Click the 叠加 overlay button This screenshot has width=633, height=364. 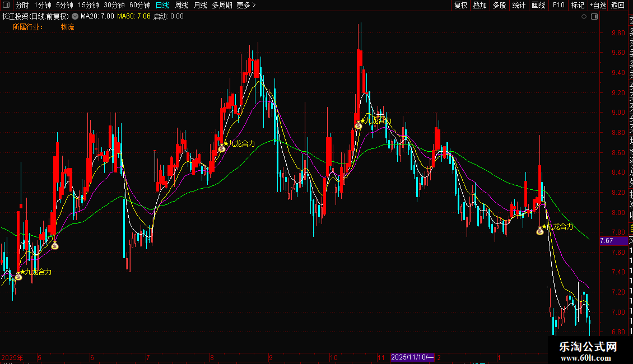point(480,5)
